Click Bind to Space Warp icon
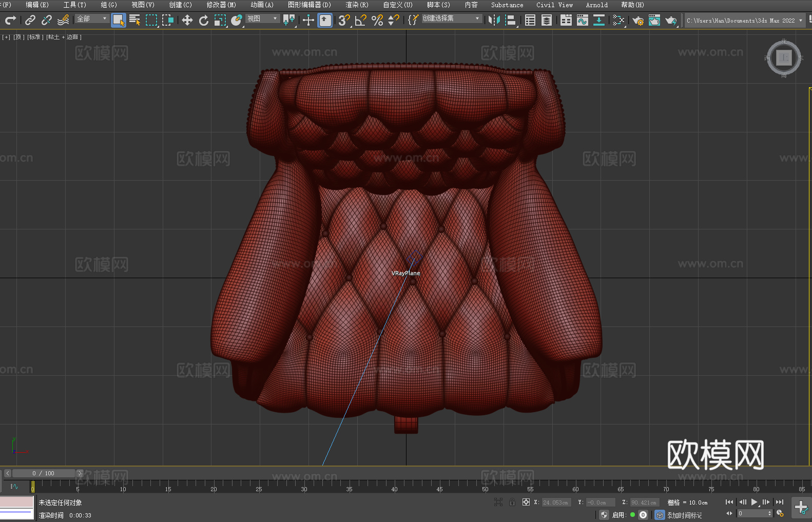The image size is (812, 522). [63, 20]
